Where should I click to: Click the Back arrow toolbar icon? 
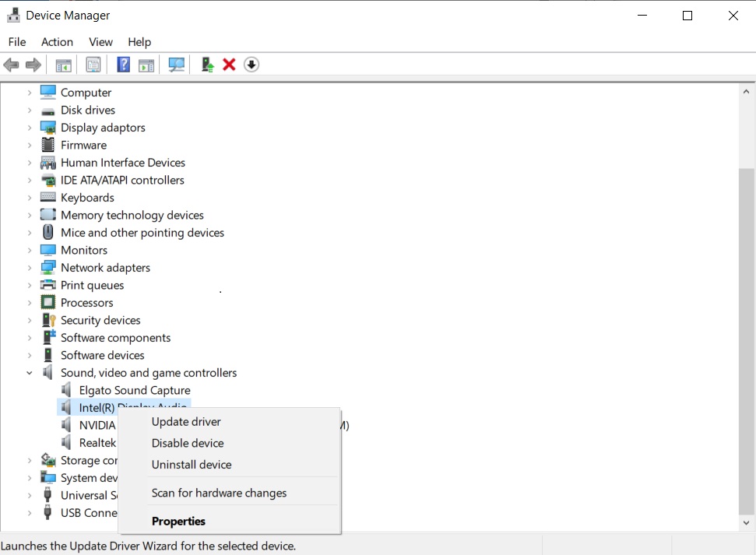tap(11, 65)
